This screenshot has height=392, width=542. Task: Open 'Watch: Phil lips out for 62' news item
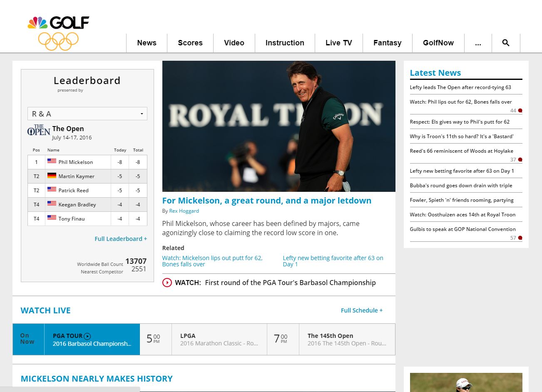click(x=461, y=102)
